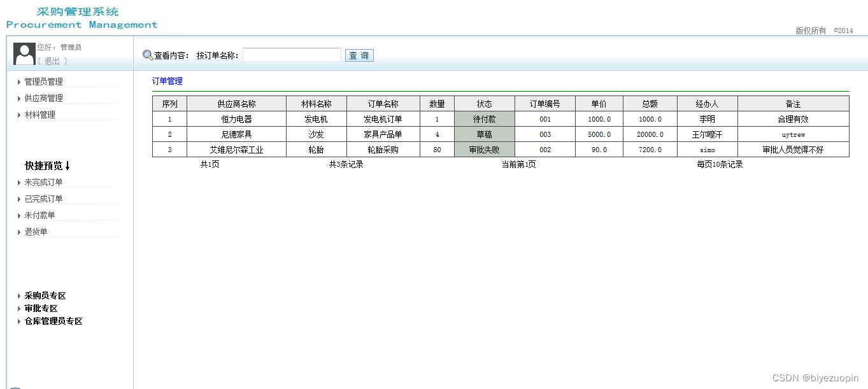Click the 审批失败 status cell
Viewport: 868px width, 389px height.
485,150
